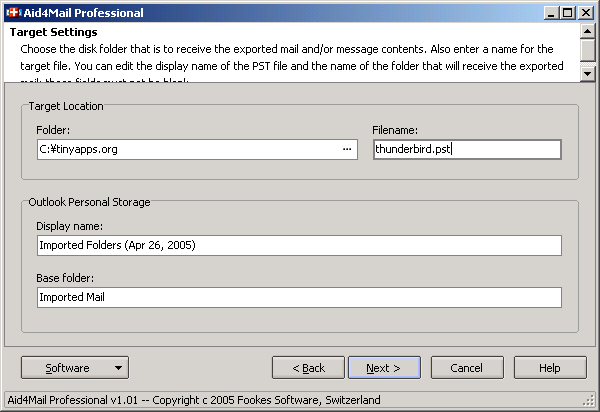Minimize the Aid4Mail Professional window

pos(550,13)
